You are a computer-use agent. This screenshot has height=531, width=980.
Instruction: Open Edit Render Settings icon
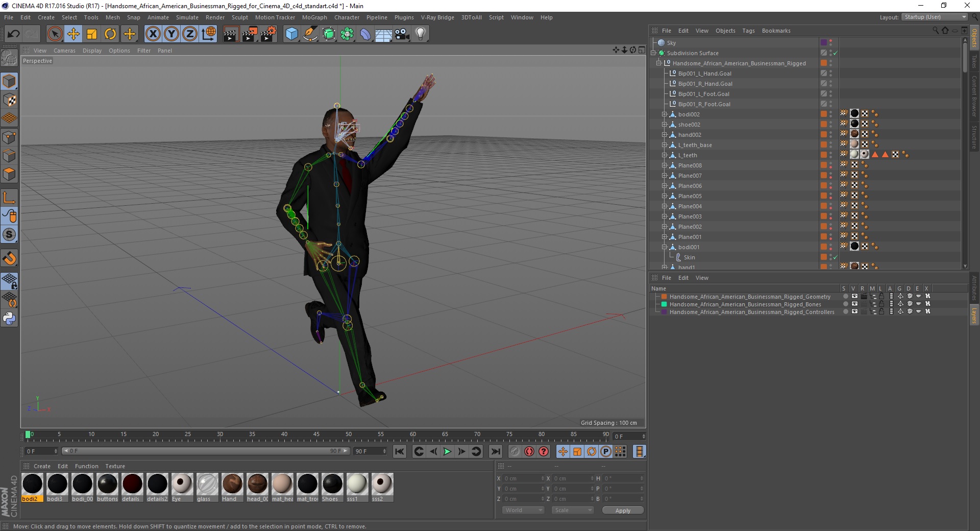pyautogui.click(x=268, y=34)
